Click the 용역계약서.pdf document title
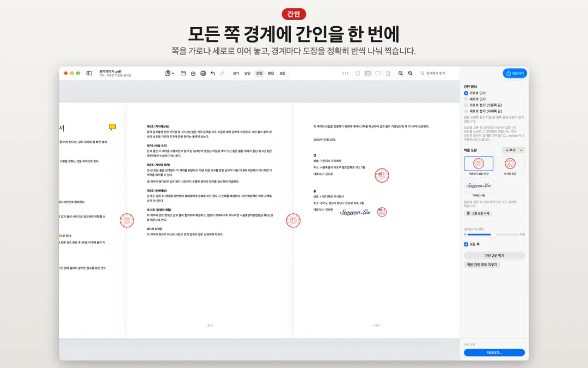 (110, 71)
